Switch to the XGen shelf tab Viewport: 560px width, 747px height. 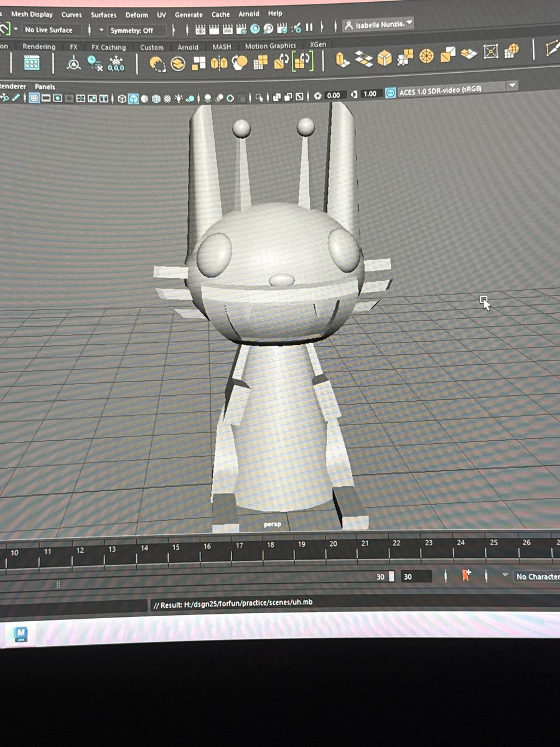tap(317, 45)
